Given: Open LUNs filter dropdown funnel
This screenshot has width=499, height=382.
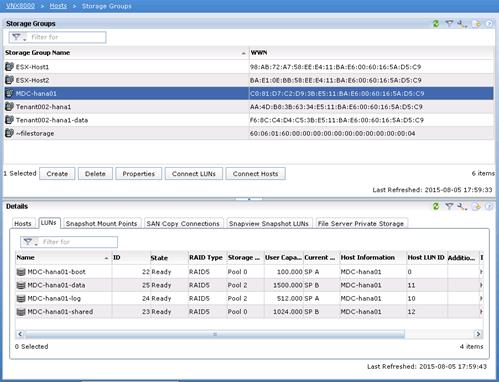Looking at the screenshot, I should tap(30, 242).
